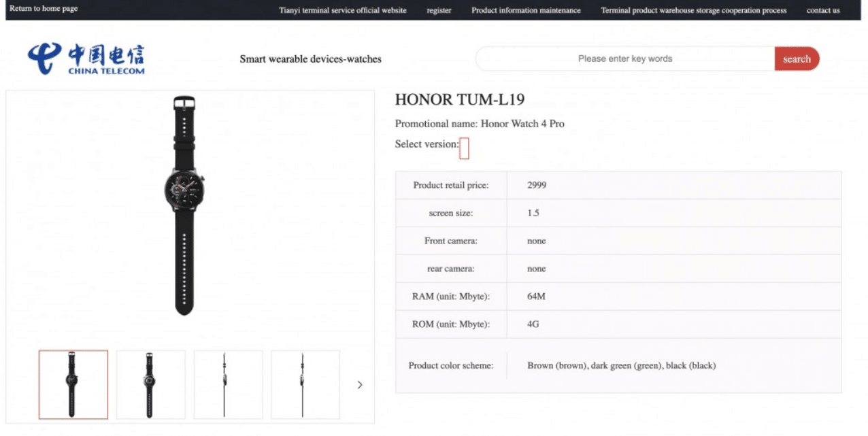Click the Promotional name Honor Watch 4 Pro text
The image size is (868, 436).
point(480,124)
